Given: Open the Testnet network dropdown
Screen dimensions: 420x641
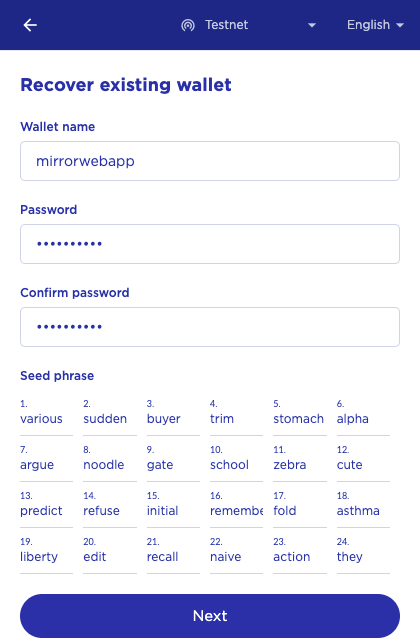Looking at the screenshot, I should [x=249, y=25].
